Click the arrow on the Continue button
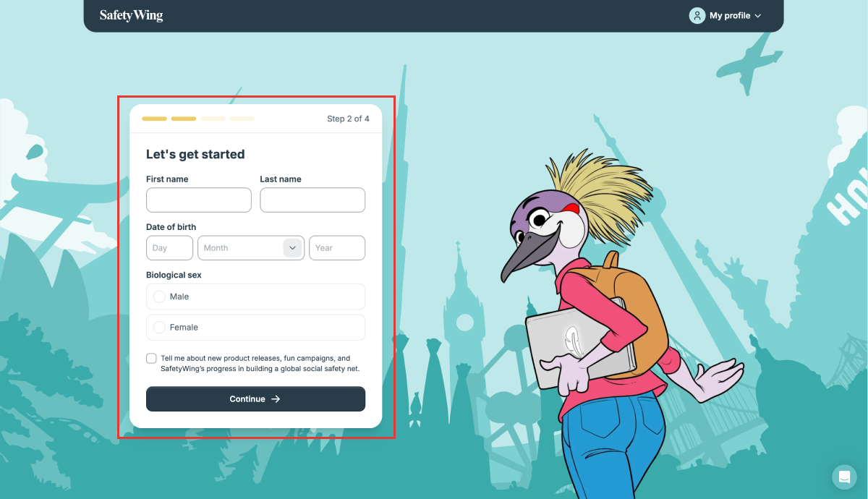Viewport: 868px width, 499px height. click(x=276, y=399)
